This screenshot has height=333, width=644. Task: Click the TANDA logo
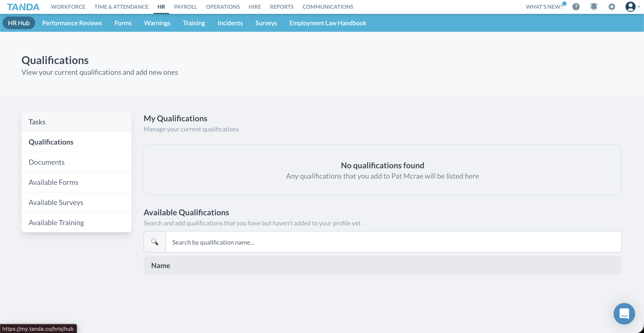[23, 7]
